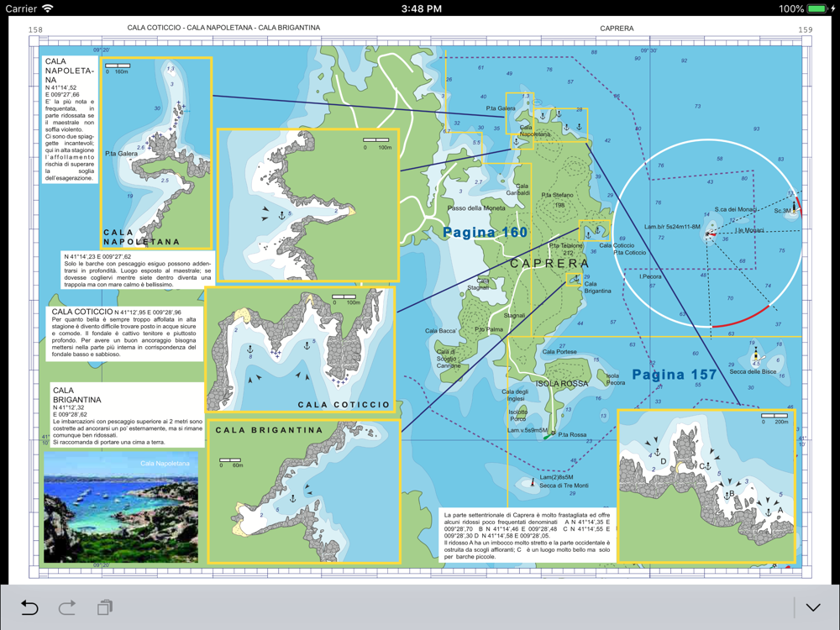840x630 pixels.
Task: Tap page number 159
Action: coord(806,29)
